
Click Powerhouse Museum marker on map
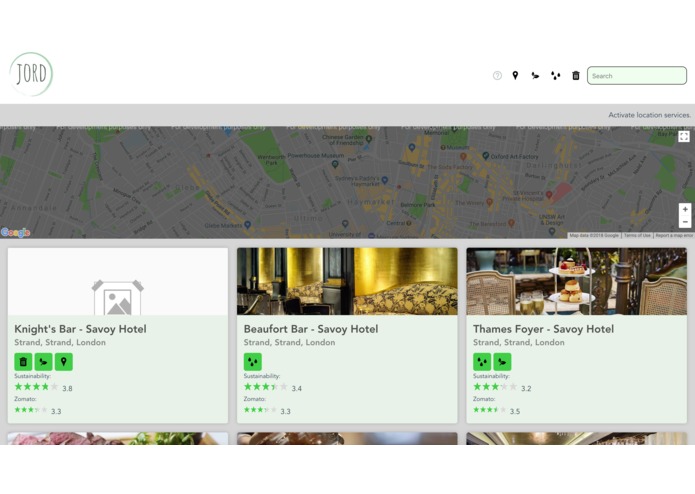[335, 164]
